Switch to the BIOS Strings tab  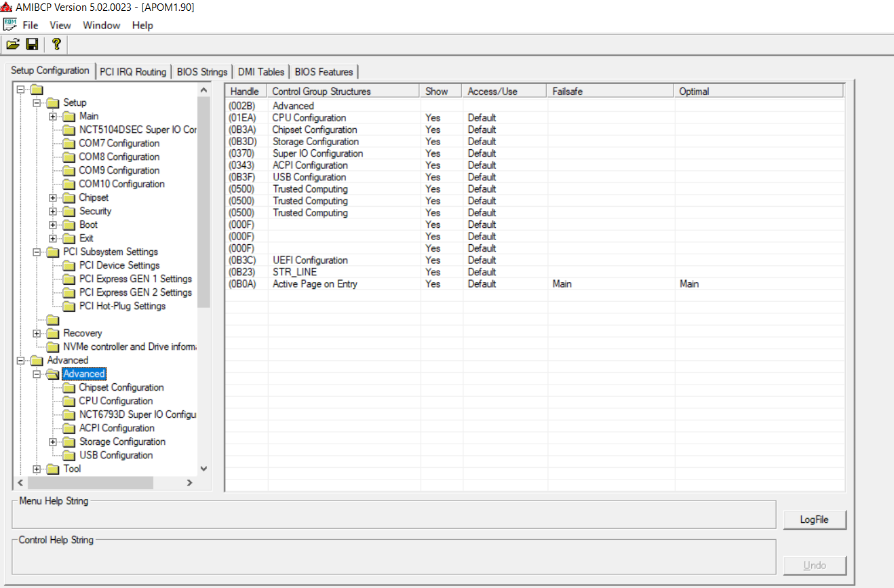201,72
